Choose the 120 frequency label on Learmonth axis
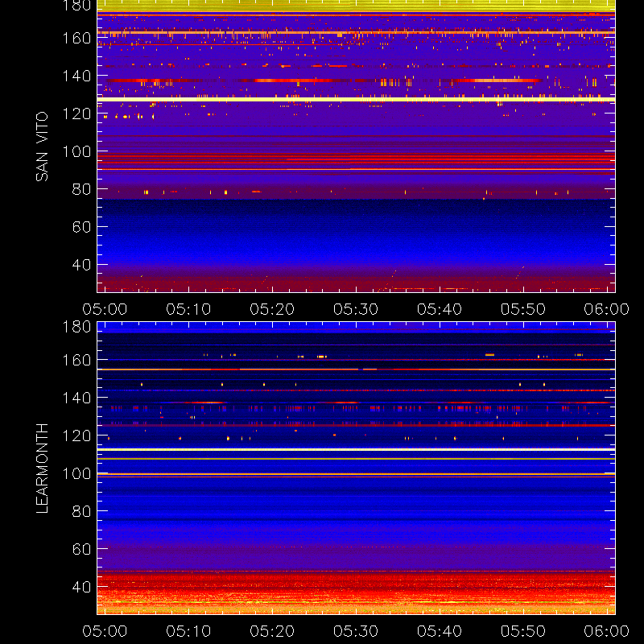 pos(76,436)
